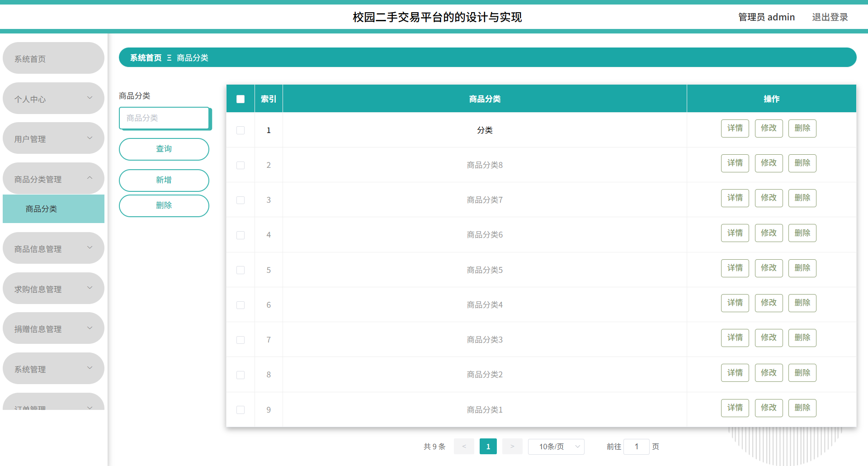Click the page number input next to 前往
Viewport: 868px width, 466px height.
pyautogui.click(x=637, y=446)
